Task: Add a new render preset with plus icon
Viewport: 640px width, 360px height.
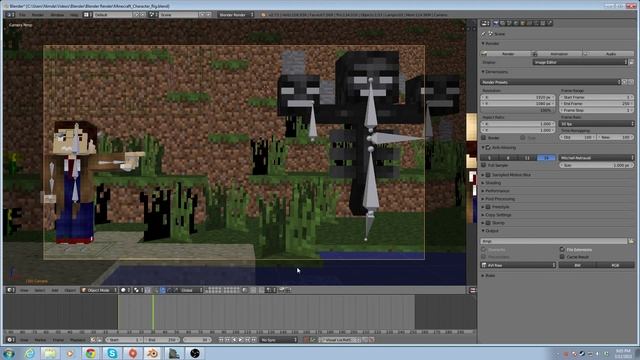Action: point(624,82)
